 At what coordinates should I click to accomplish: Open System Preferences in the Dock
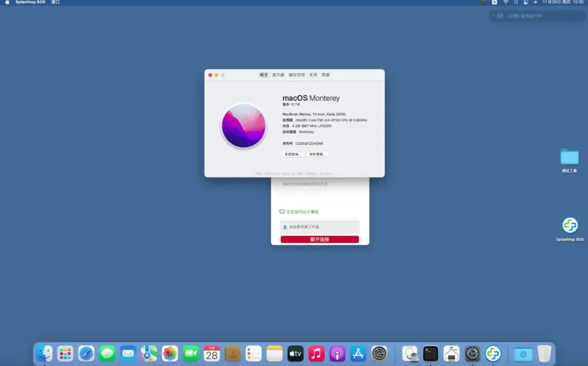coord(379,353)
